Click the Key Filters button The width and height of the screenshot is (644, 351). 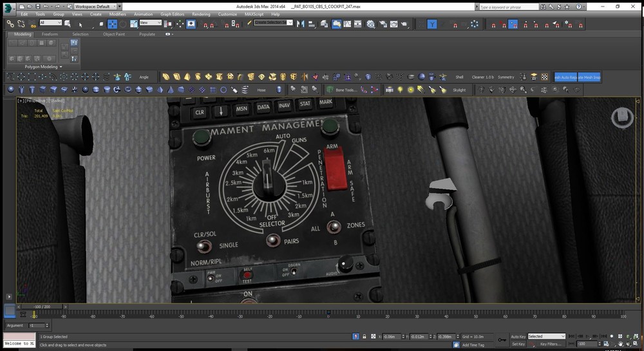coord(552,344)
